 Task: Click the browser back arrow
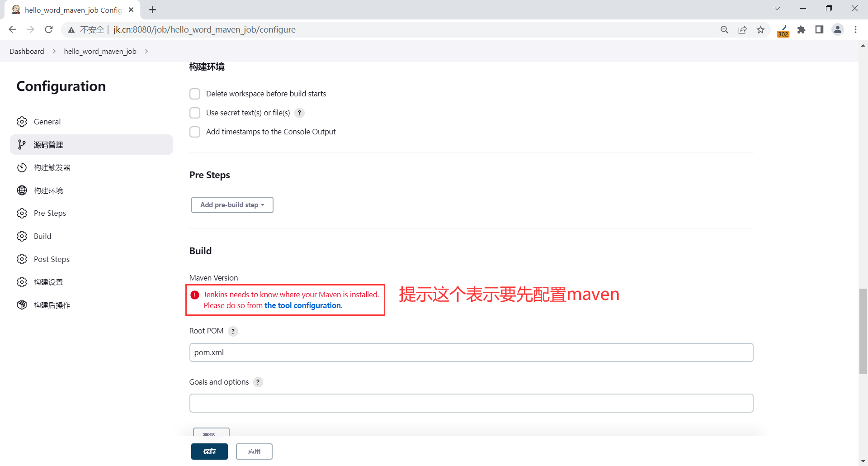point(13,29)
